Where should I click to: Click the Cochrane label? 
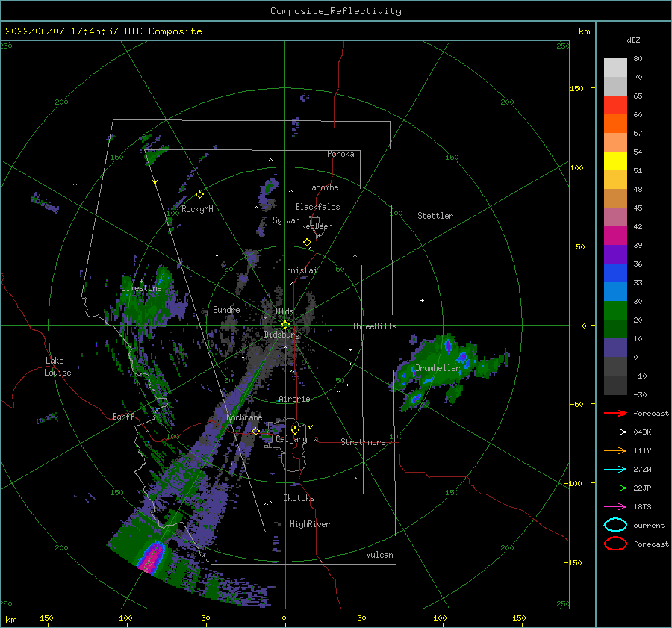[x=244, y=417]
